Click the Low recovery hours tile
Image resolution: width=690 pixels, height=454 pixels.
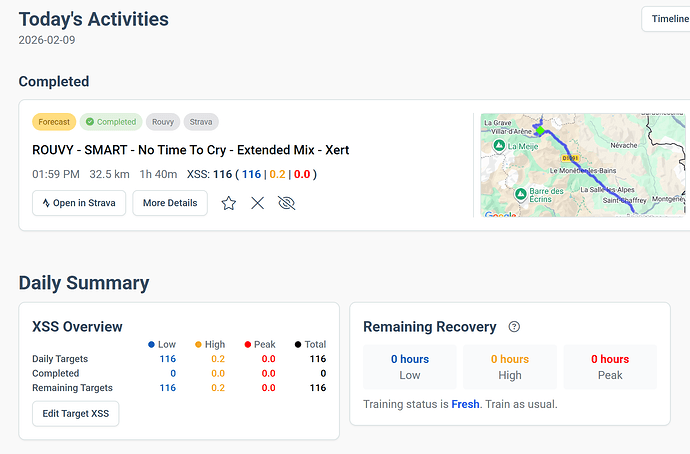pos(409,366)
